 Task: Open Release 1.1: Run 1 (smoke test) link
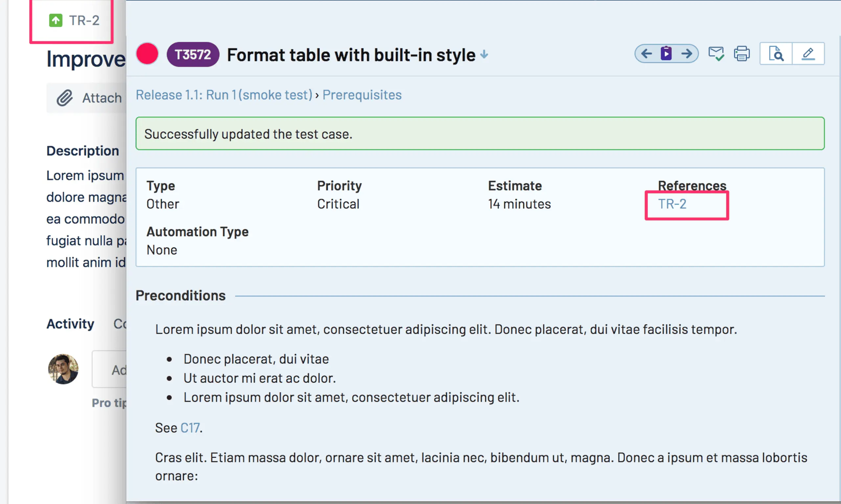[x=224, y=95]
